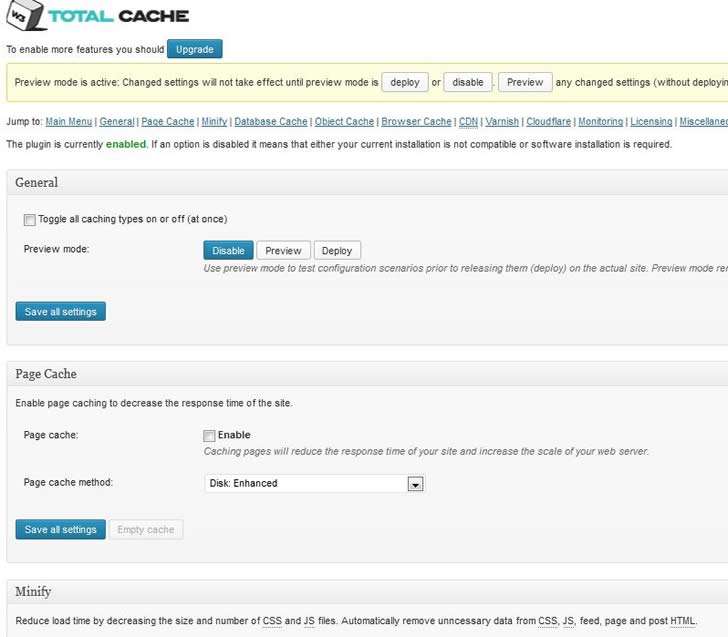Click the 'Page cache method:' label

[x=68, y=482]
